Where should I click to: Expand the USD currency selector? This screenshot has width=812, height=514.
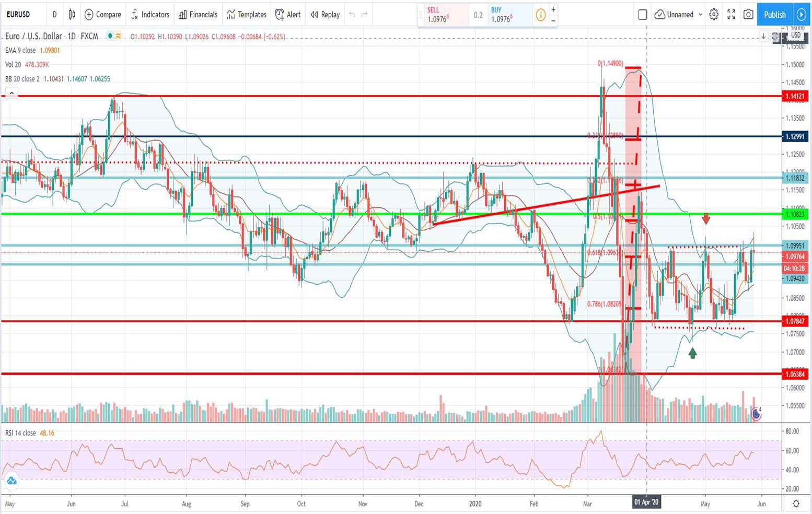(795, 36)
